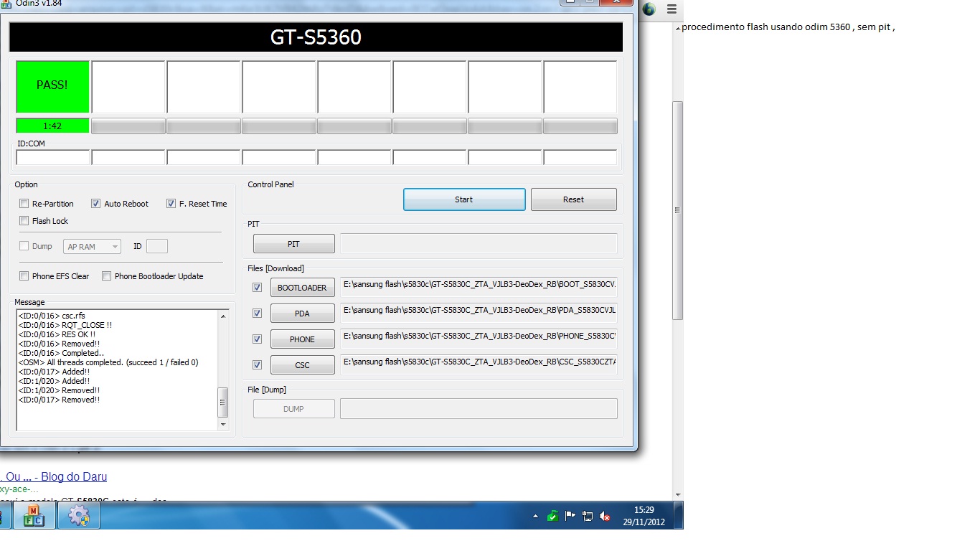Click the PDA file button
Image resolution: width=980 pixels, height=551 pixels.
(302, 314)
